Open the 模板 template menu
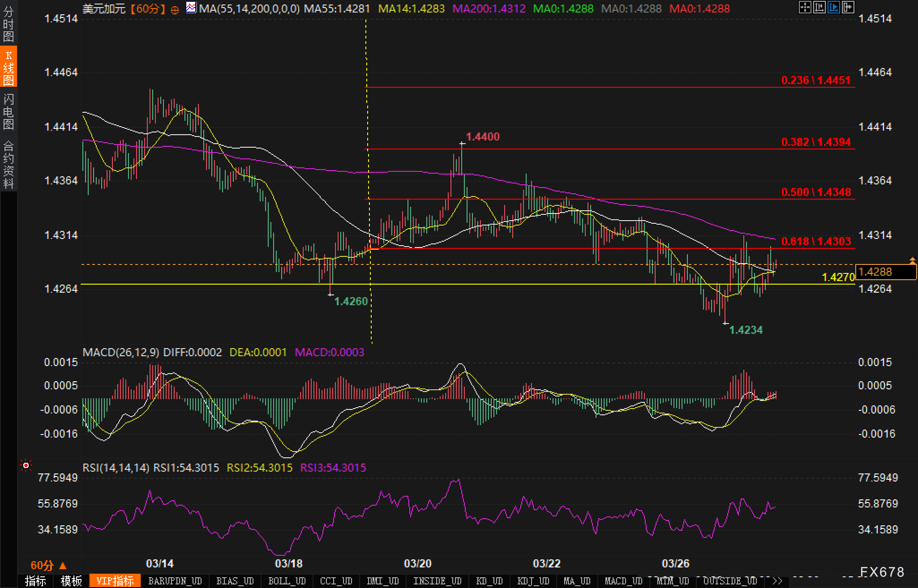The height and width of the screenshot is (588, 918). click(71, 581)
